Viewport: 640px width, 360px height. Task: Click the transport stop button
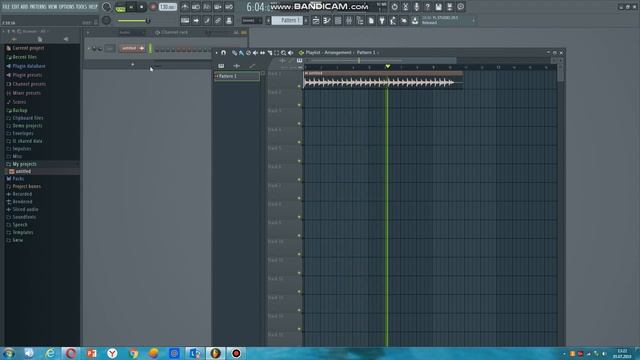point(142,7)
